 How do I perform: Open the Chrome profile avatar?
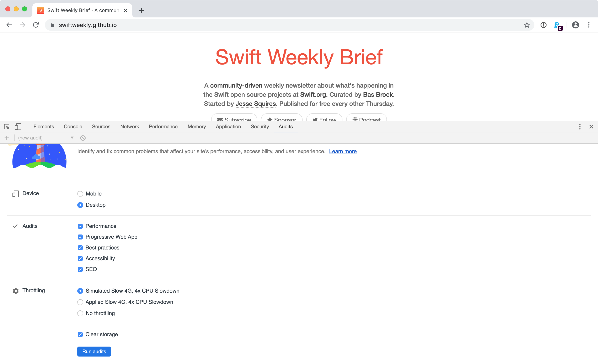[x=575, y=25]
